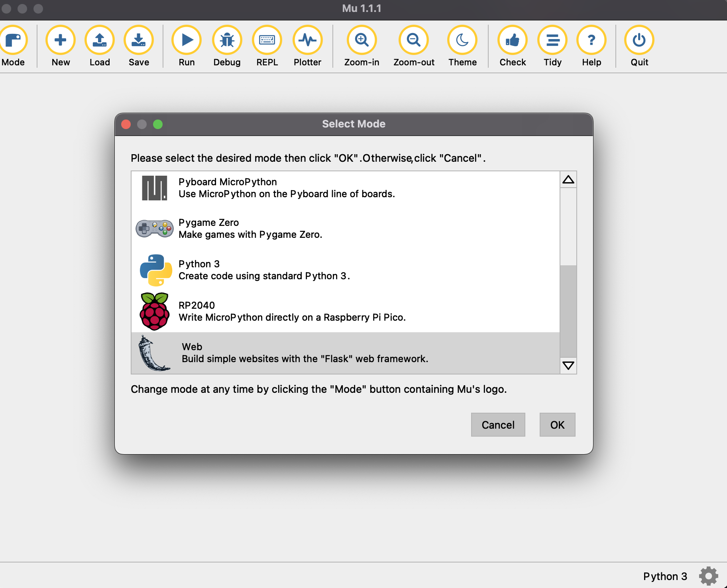
Task: Click 'Use MicroPython on the Pyboard' description
Action: click(x=287, y=194)
